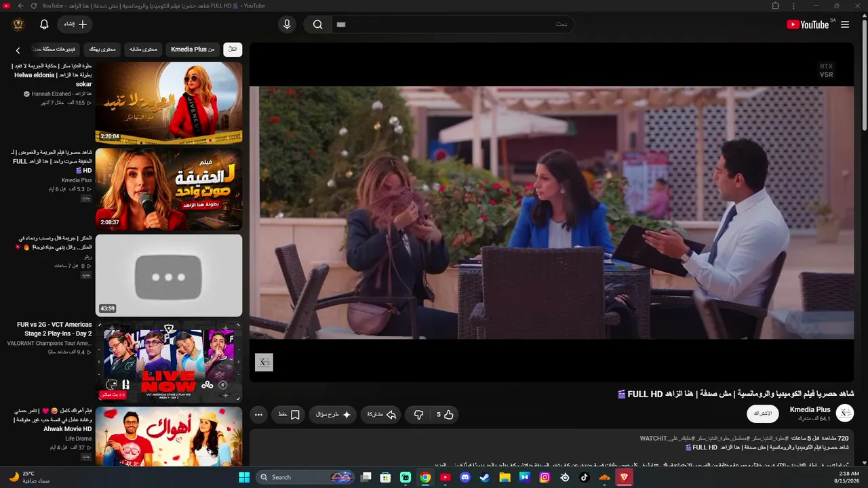Submit search with the magnifier button
This screenshot has height=488, width=868.
tap(317, 24)
